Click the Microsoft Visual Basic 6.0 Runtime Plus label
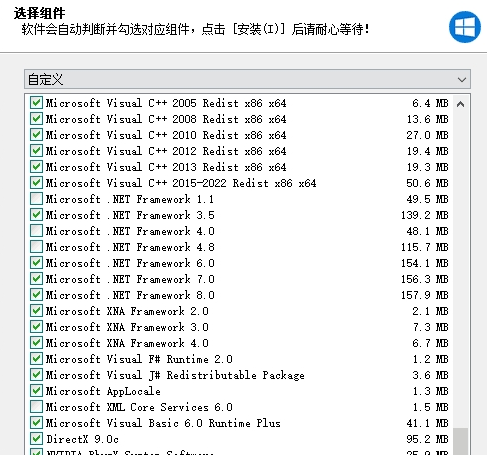This screenshot has height=455, width=489. pos(163,423)
